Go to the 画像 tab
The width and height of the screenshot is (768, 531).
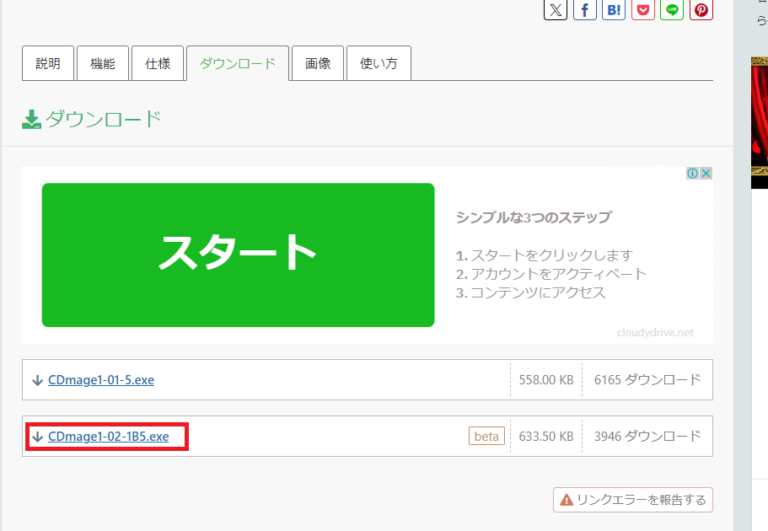tap(318, 63)
